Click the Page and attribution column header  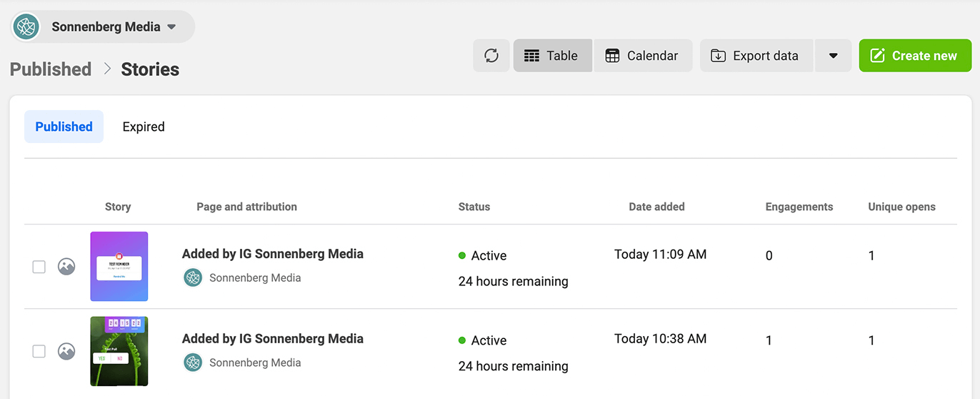(x=246, y=207)
